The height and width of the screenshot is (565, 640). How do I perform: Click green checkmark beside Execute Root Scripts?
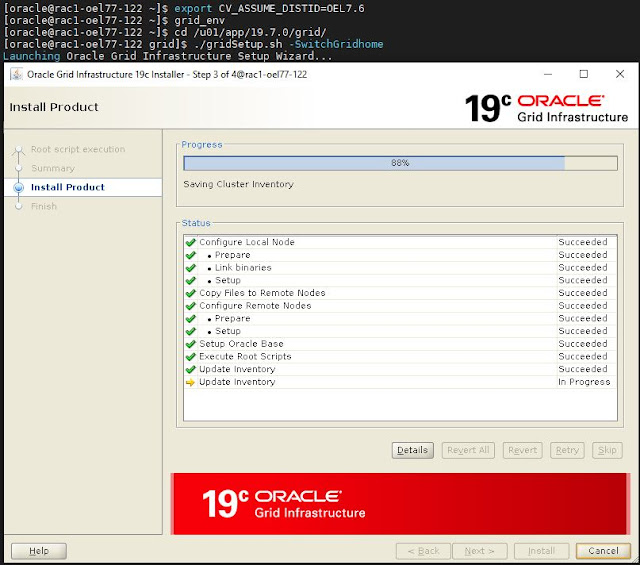tap(191, 356)
